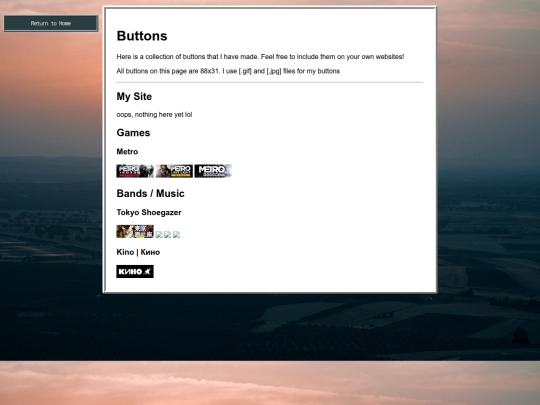
Task: Click the Kino | Кино subheading
Action: (x=138, y=252)
